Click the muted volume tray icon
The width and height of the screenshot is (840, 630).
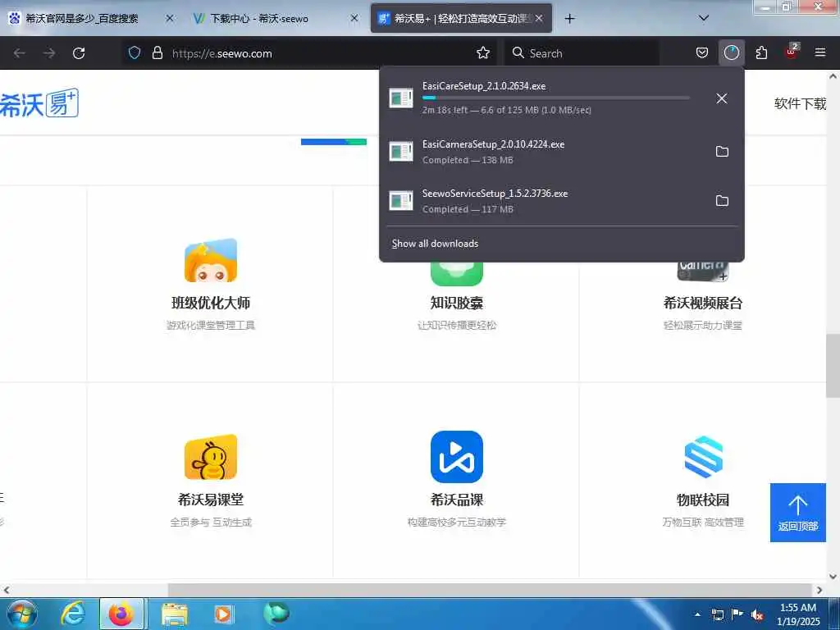pyautogui.click(x=757, y=614)
